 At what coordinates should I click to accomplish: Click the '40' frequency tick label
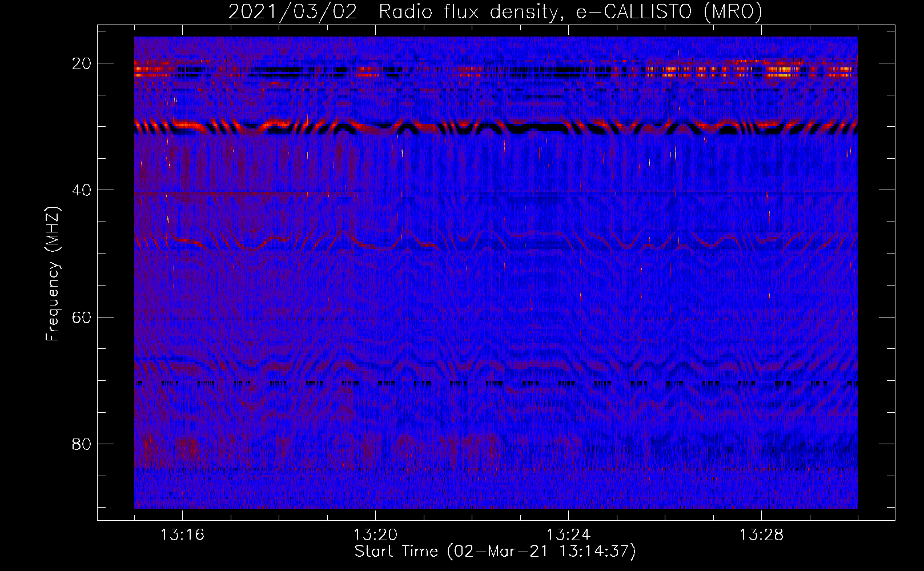click(82, 190)
